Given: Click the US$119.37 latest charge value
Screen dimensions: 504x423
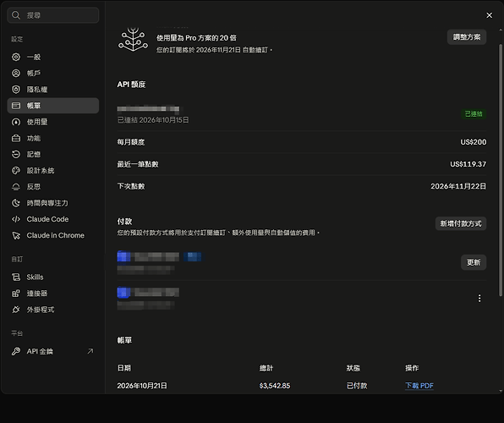Looking at the screenshot, I should click(x=468, y=164).
